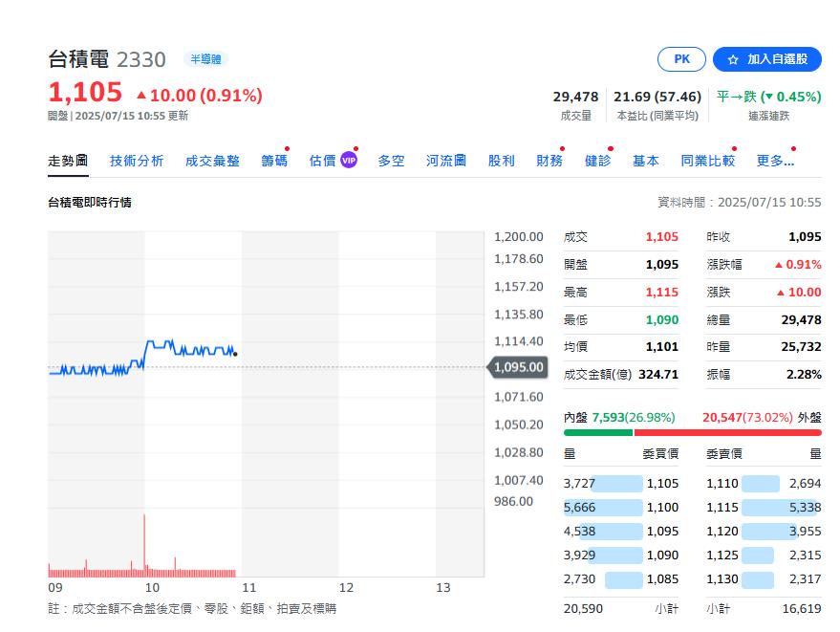
Task: Click the 資料時間 2025/07/15 10:55 timestamp
Action: click(740, 202)
